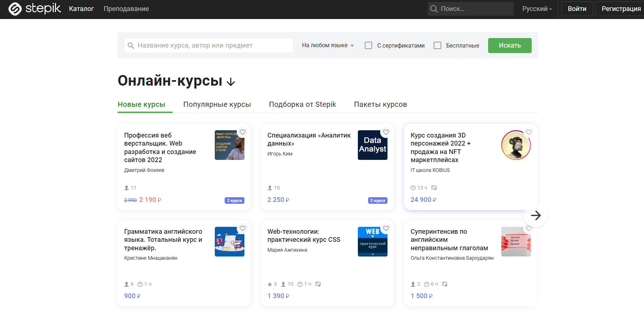
Task: Click the magnifier icon in header search
Action: [x=434, y=9]
